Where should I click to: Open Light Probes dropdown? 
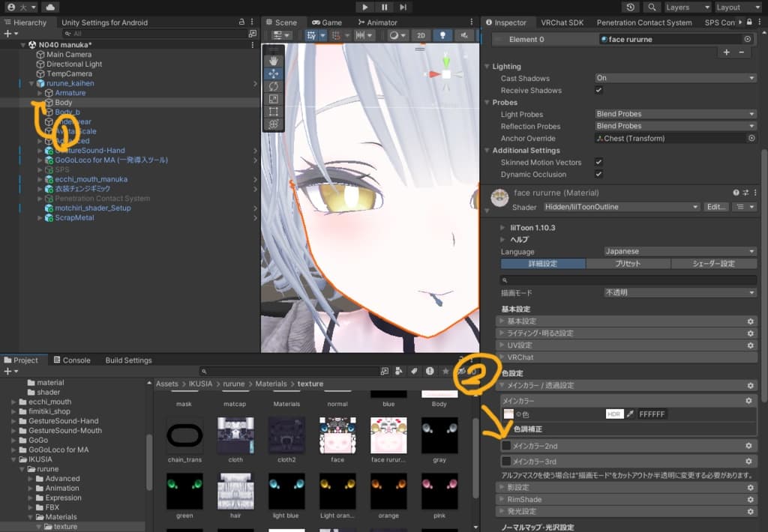tap(676, 114)
